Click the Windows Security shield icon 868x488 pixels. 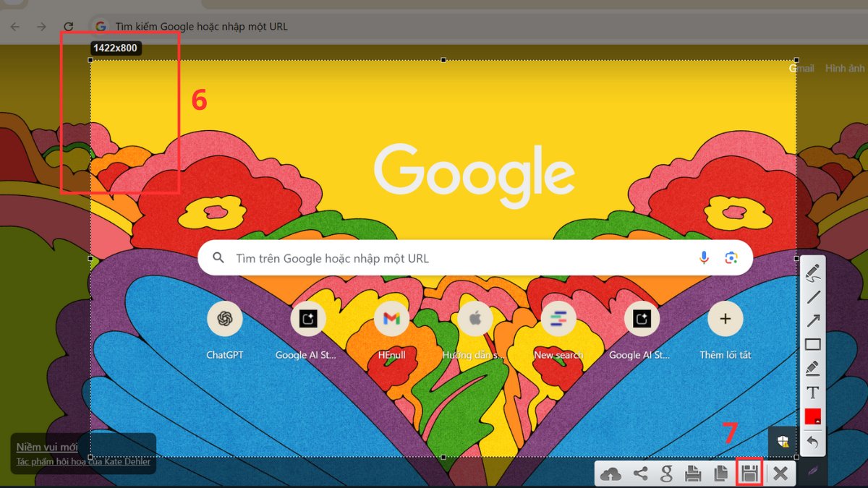(x=783, y=441)
